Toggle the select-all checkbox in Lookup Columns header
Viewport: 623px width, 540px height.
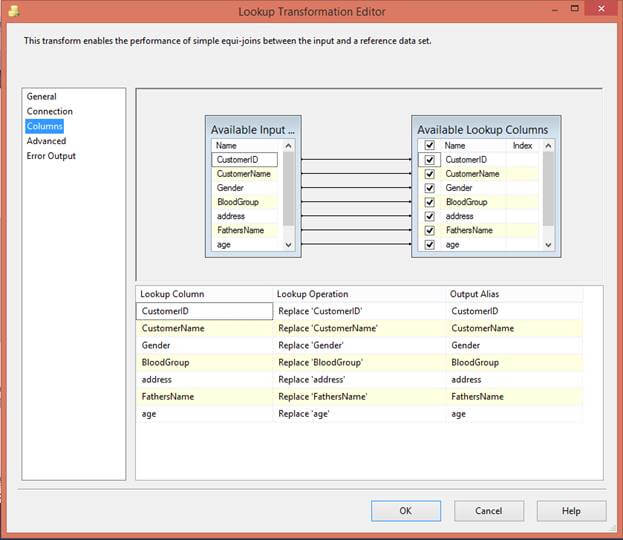tap(430, 145)
